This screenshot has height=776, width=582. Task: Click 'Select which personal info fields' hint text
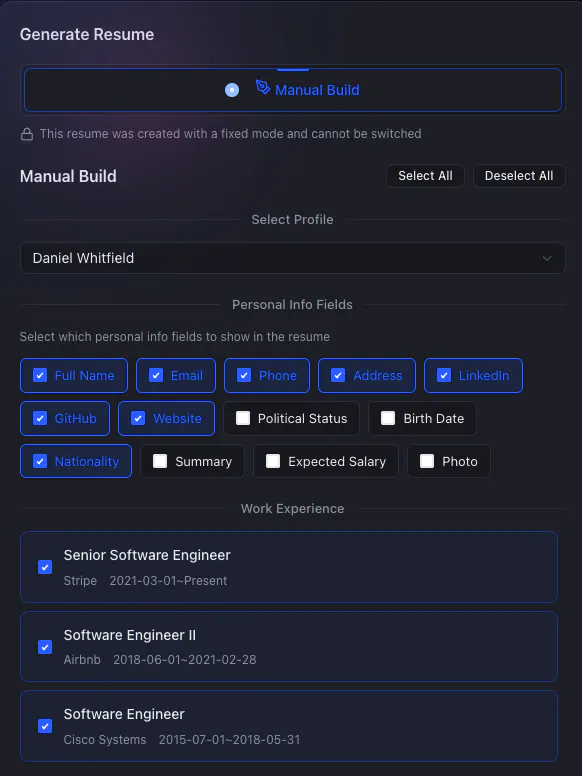point(175,337)
